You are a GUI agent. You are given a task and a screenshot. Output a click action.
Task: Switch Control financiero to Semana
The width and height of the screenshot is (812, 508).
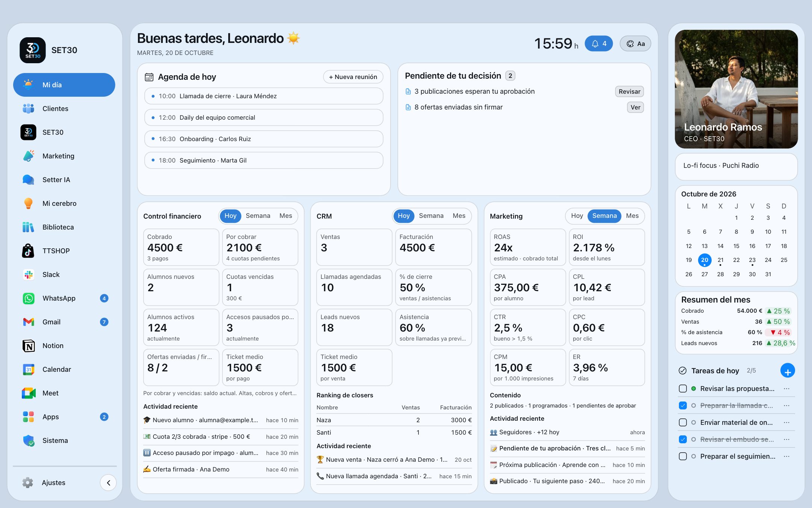point(258,216)
